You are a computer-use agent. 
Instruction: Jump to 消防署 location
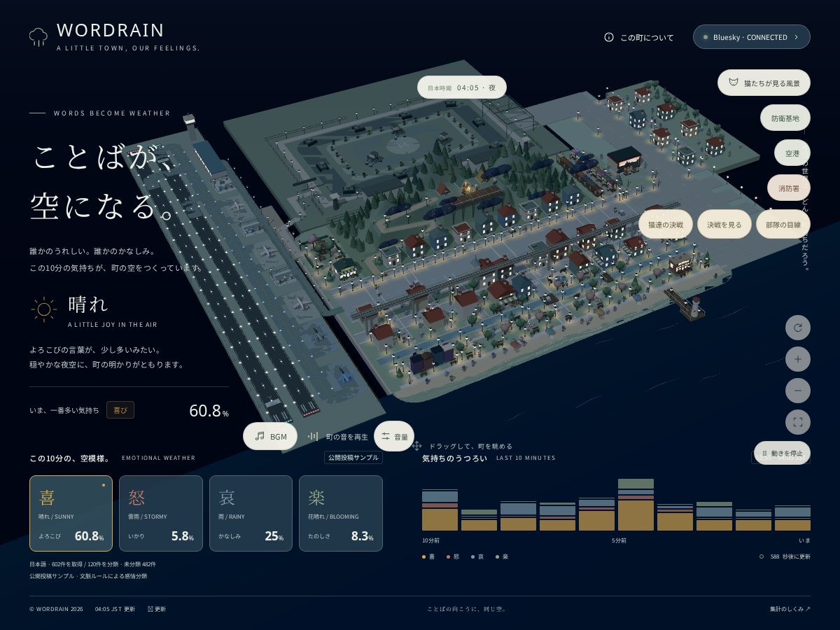[x=788, y=188]
